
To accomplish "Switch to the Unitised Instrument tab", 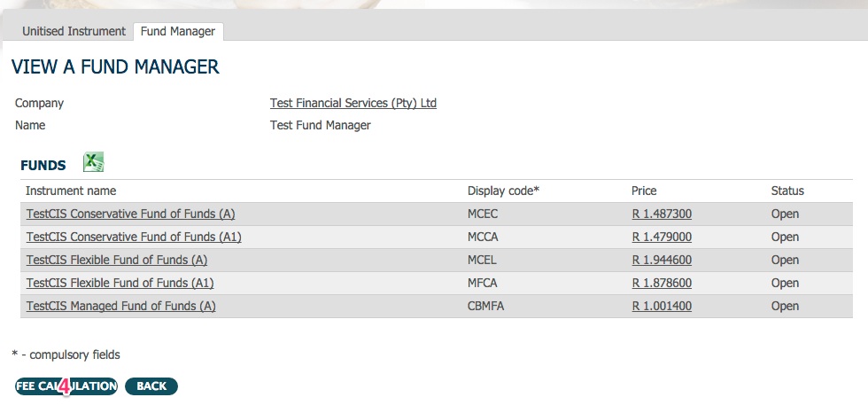I will pos(74,31).
